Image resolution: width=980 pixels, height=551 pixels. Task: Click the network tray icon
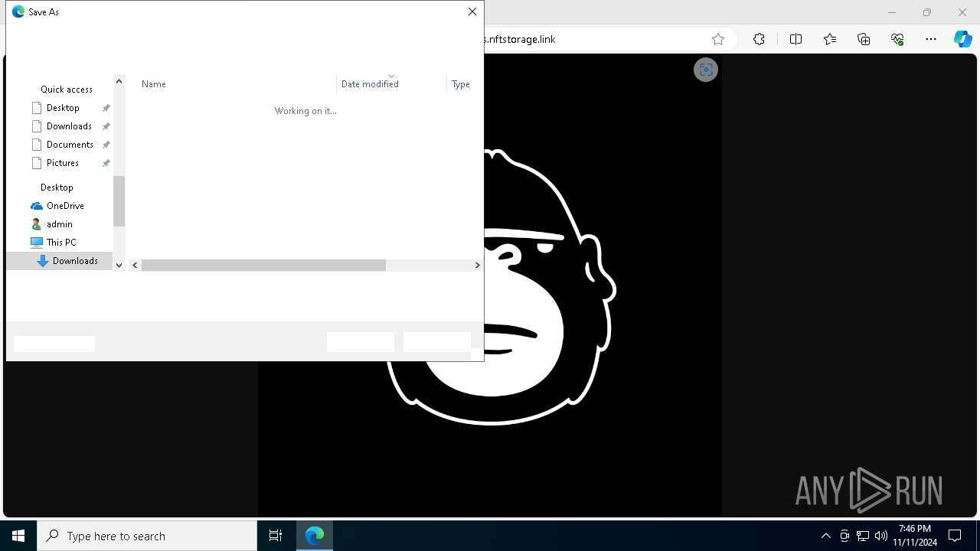click(863, 536)
